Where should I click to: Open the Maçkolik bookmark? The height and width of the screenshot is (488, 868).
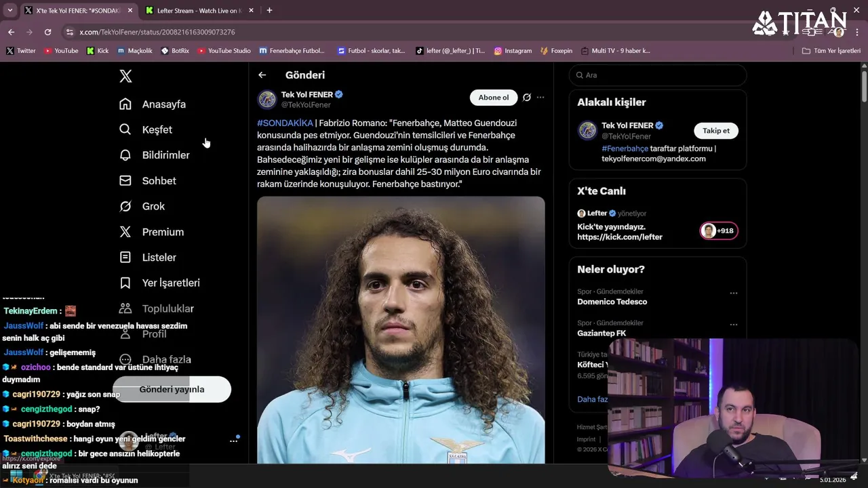pos(135,51)
